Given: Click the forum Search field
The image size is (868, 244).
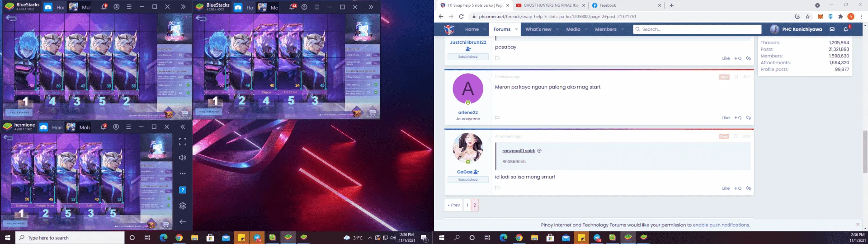Looking at the screenshot, I should tap(697, 29).
